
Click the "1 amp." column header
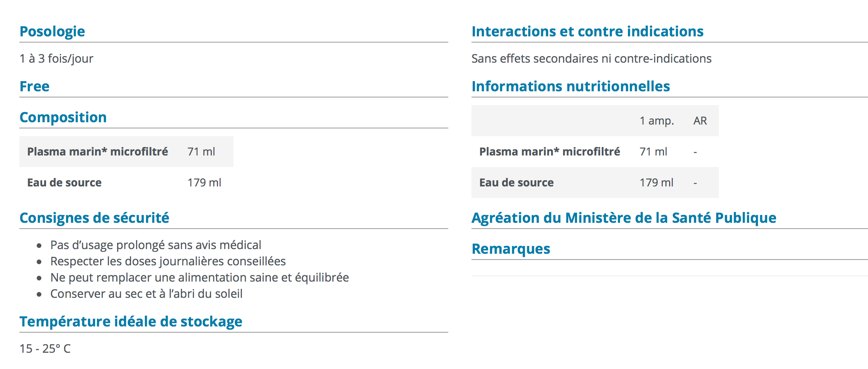(657, 121)
